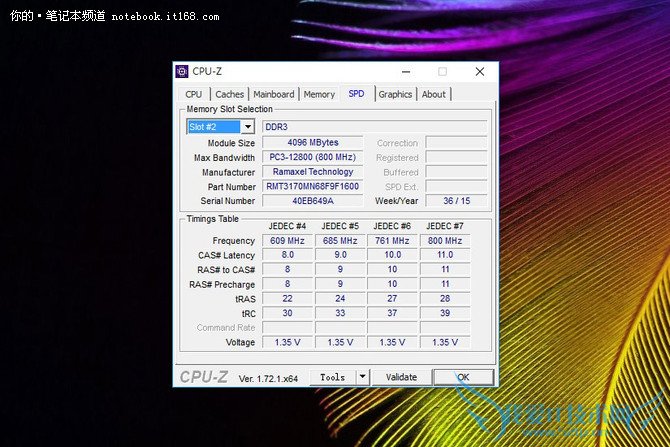
Task: Click the CAS# Latency 8.0 cell
Action: (x=287, y=255)
